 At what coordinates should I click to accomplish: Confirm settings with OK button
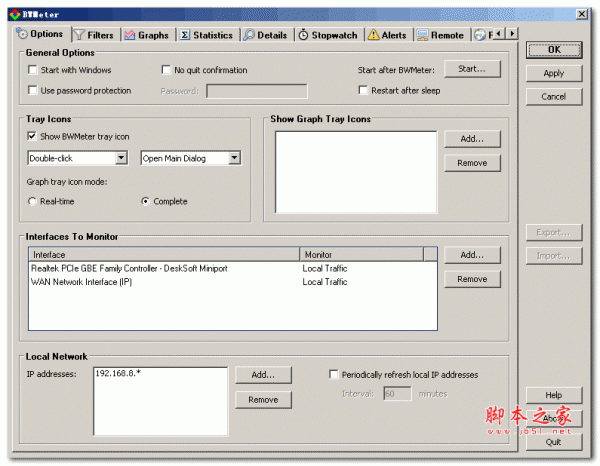tap(554, 50)
